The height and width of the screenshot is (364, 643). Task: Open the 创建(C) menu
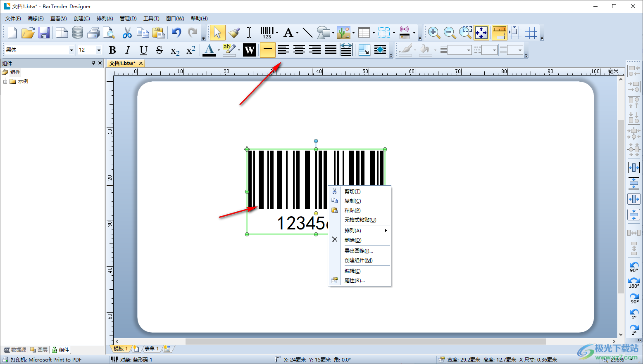point(82,19)
